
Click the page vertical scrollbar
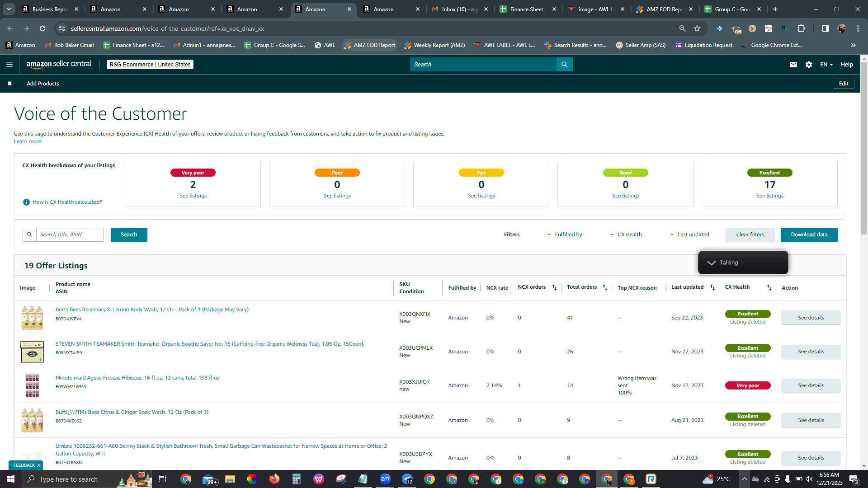pos(864,149)
